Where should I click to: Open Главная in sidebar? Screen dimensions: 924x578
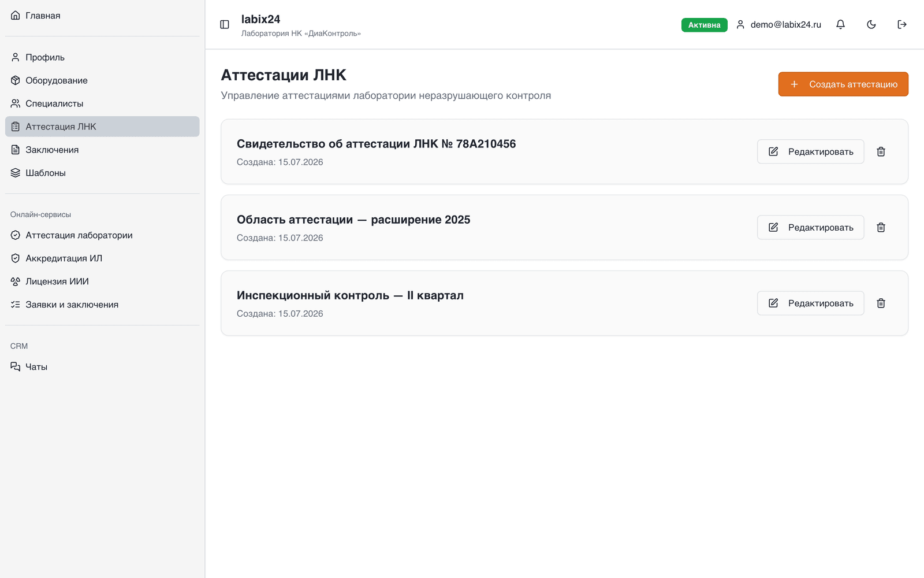(x=102, y=16)
